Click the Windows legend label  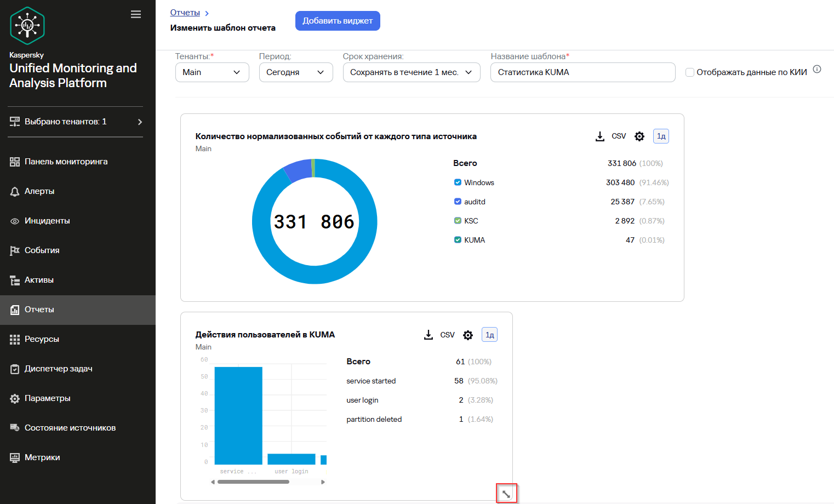click(479, 182)
